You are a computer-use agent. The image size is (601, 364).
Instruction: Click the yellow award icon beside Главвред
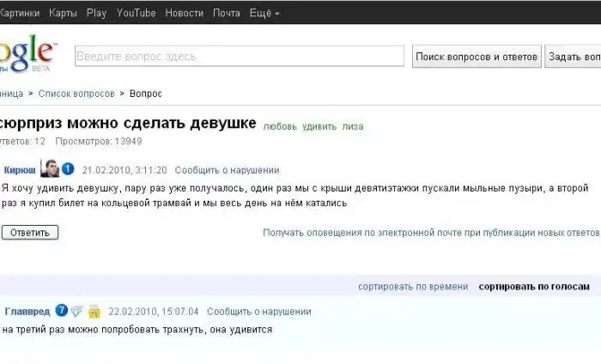94,311
